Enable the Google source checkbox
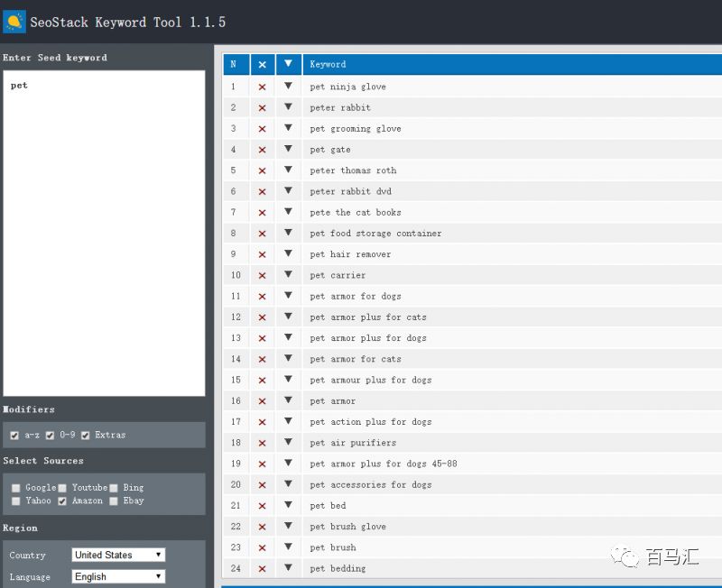722x588 pixels. tap(16, 488)
